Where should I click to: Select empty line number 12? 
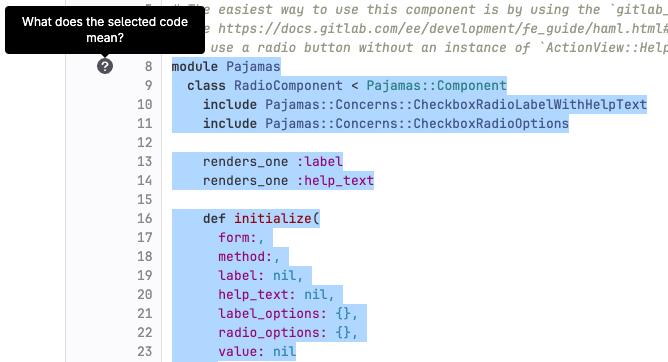point(144,143)
